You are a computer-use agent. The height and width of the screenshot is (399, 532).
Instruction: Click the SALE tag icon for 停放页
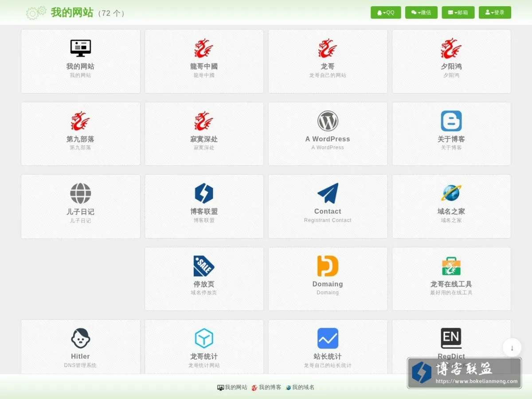coord(204,266)
